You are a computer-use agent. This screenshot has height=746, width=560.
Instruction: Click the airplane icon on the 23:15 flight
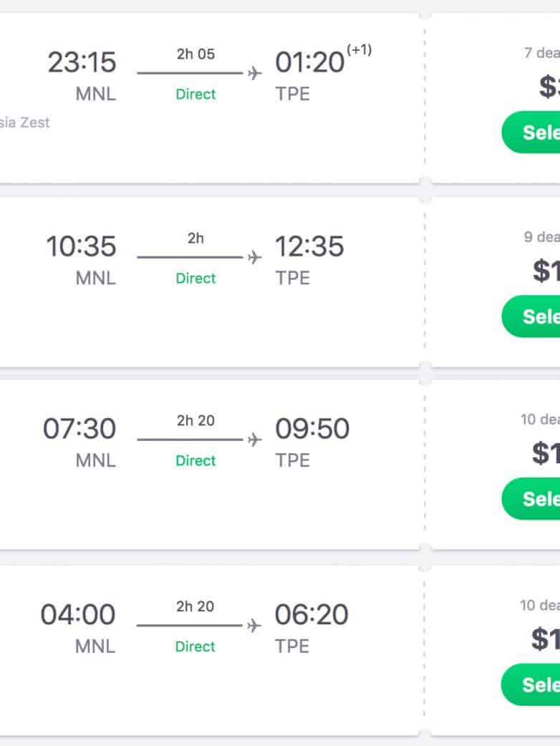tap(255, 73)
